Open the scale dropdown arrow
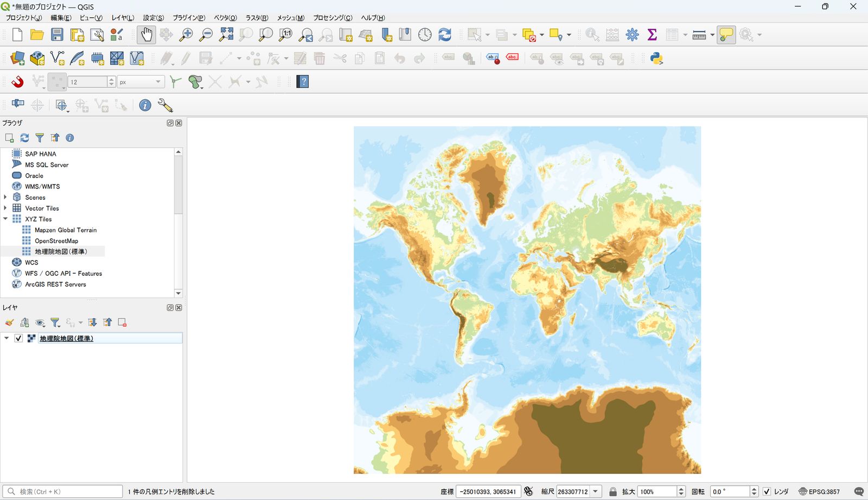Viewport: 868px width, 500px height. click(x=596, y=491)
